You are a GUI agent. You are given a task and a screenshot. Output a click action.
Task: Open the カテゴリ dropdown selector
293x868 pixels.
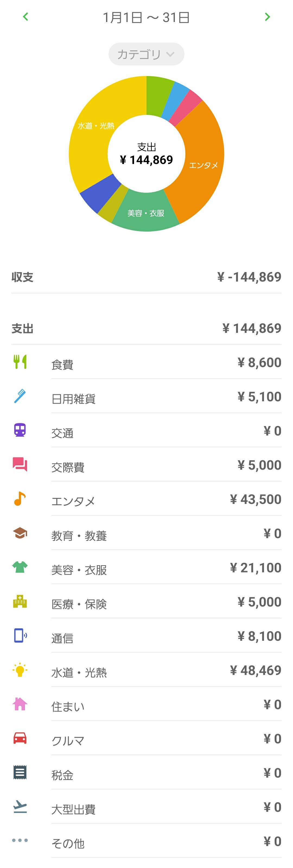click(x=146, y=54)
